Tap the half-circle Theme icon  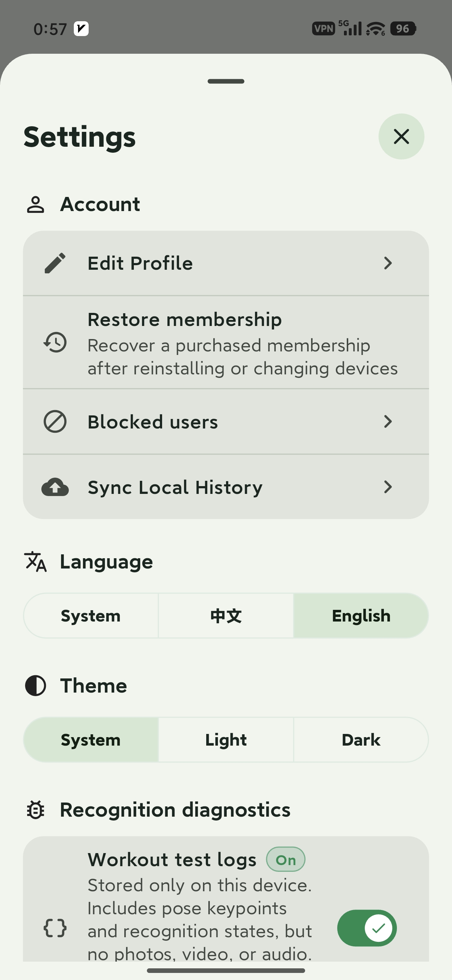(x=35, y=686)
